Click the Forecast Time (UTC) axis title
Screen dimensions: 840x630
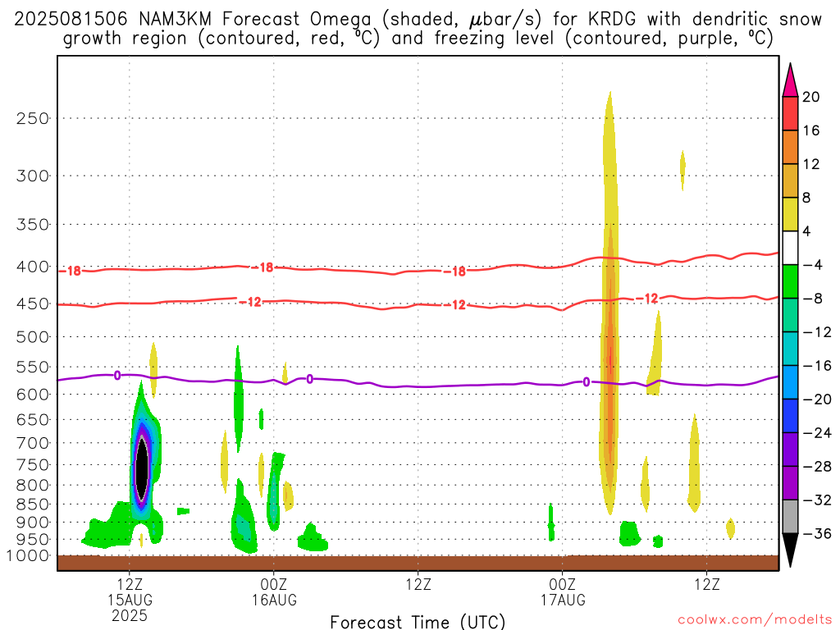pos(418,622)
